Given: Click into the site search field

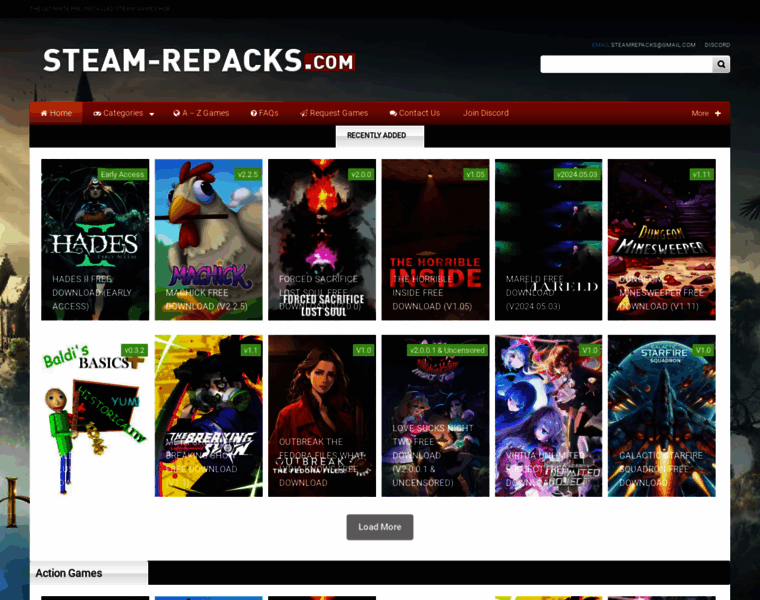Looking at the screenshot, I should click(x=626, y=64).
